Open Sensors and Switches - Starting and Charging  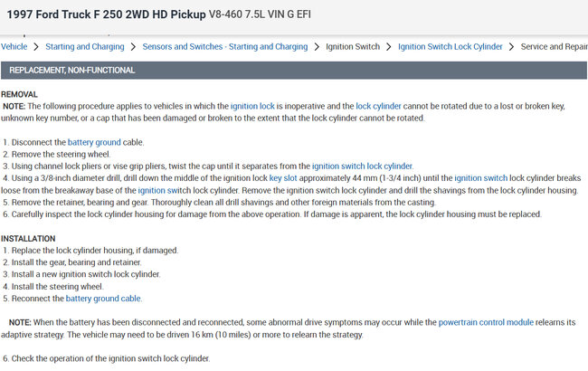pyautogui.click(x=225, y=46)
